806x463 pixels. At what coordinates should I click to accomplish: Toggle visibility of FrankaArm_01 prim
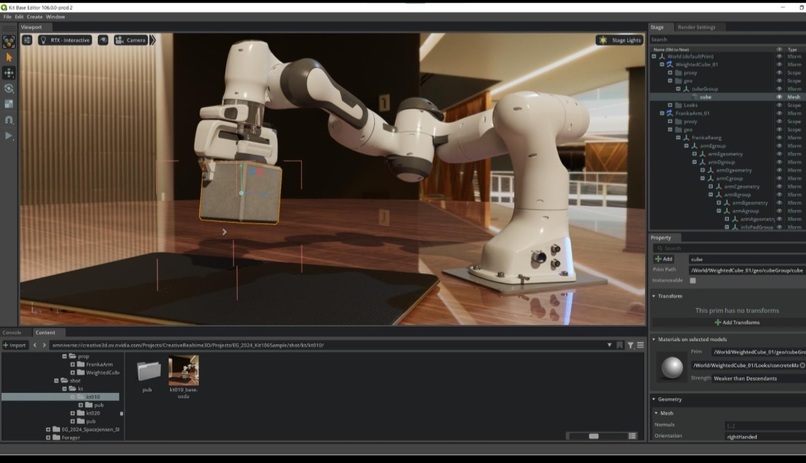pos(779,113)
